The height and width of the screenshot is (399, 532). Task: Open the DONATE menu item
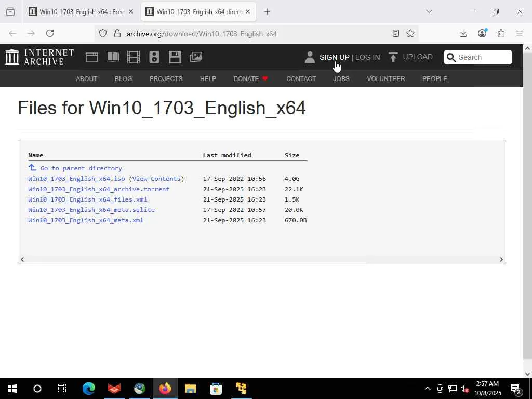[x=250, y=79]
